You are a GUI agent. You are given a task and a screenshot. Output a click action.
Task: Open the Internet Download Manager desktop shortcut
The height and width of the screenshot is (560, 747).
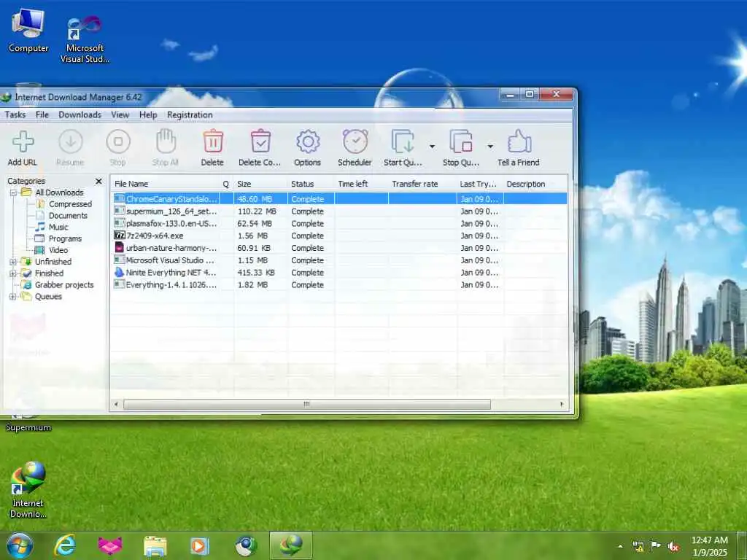(28, 491)
